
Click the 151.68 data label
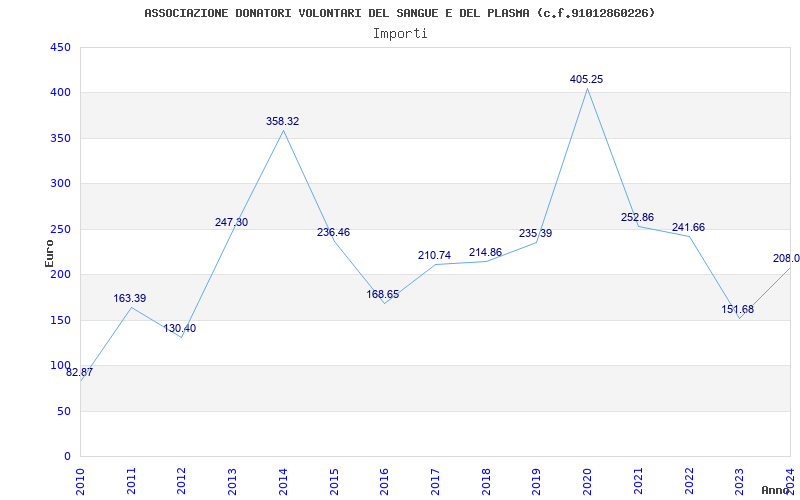pos(737,310)
